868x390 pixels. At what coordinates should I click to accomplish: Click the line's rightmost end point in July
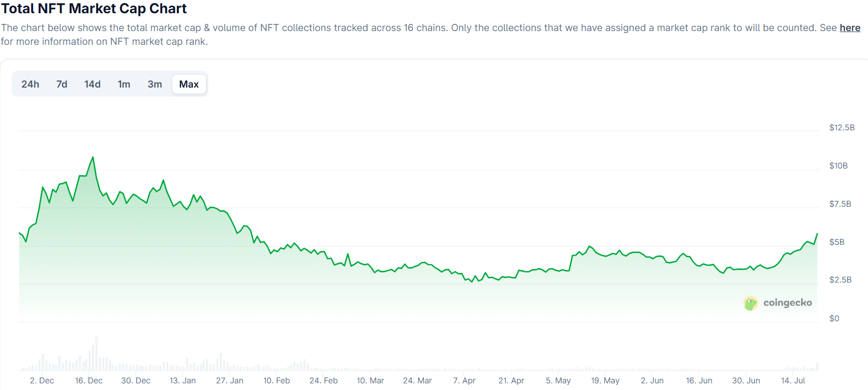(x=817, y=234)
